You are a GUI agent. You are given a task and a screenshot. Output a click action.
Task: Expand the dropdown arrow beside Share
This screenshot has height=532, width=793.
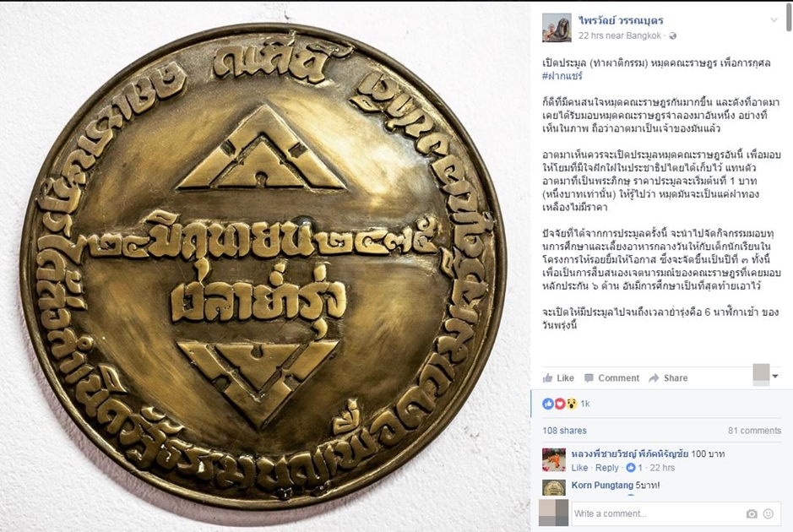775,377
